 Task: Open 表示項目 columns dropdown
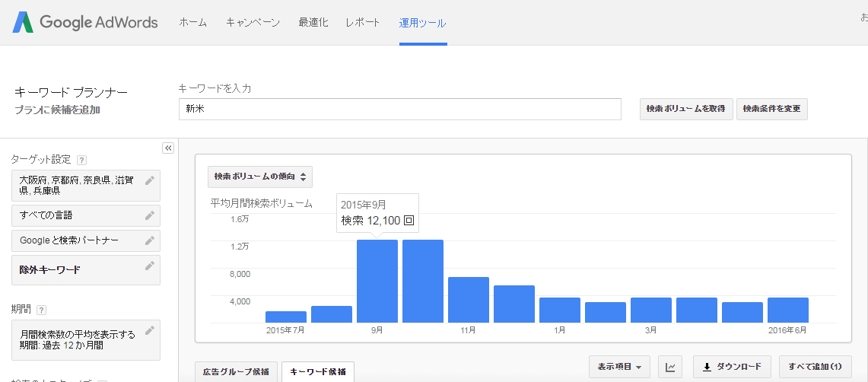(x=619, y=367)
